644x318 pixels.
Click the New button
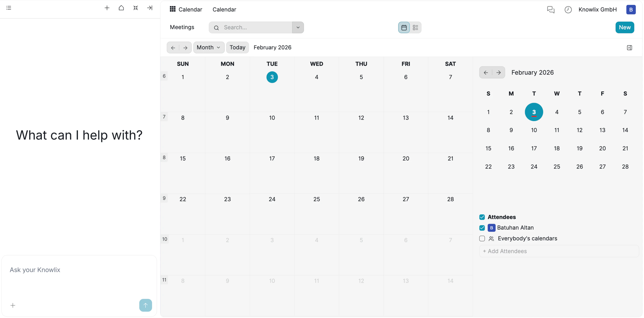coord(625,27)
